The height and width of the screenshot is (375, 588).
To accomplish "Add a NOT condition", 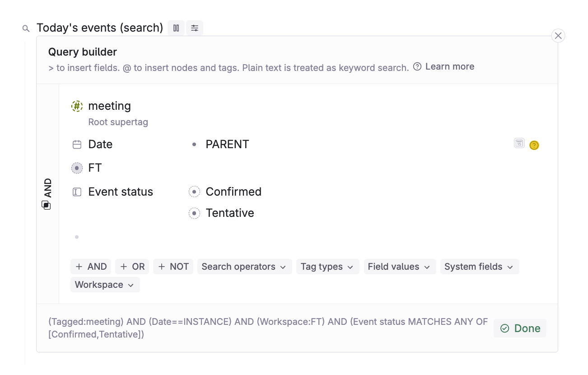I will coord(173,267).
